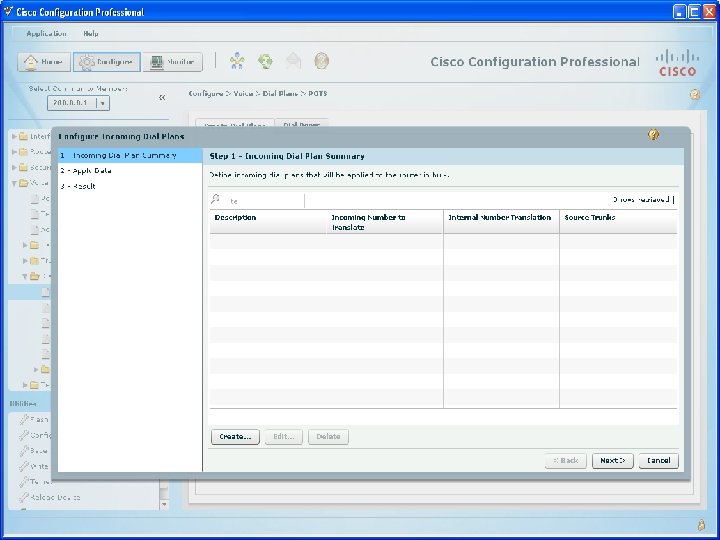The width and height of the screenshot is (720, 540).
Task: Expand the Interface folder in tree
Action: click(x=14, y=136)
